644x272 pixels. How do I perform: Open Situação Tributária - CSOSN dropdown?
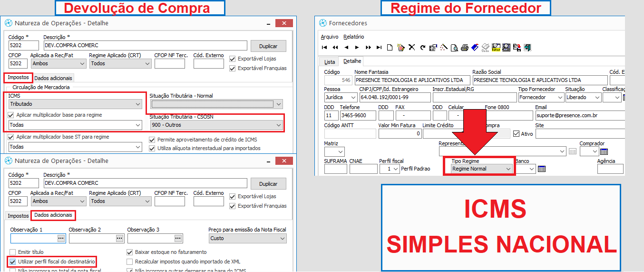pyautogui.click(x=216, y=125)
